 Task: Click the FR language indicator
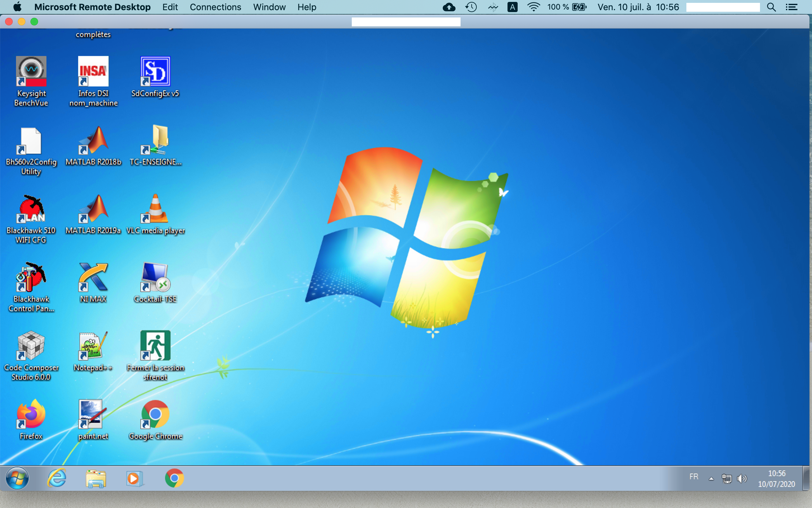(694, 477)
